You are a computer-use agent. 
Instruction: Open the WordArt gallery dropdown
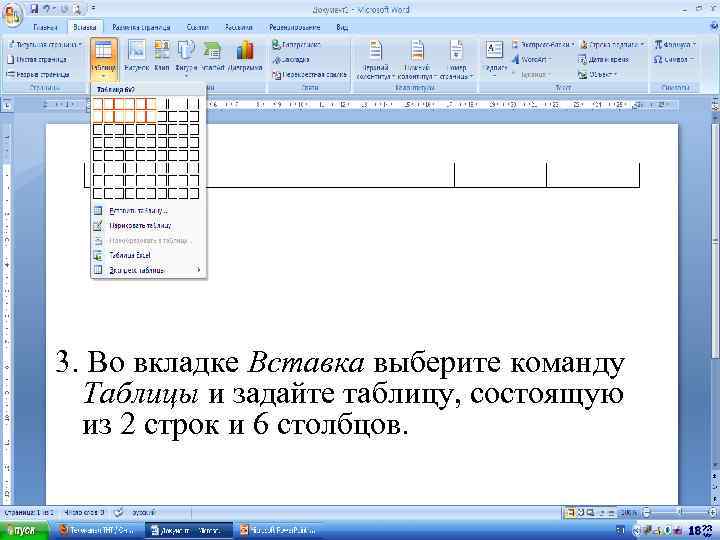click(531, 59)
